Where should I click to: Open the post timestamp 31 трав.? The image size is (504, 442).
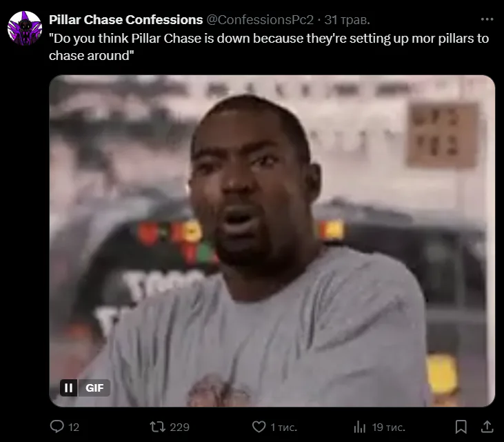(x=347, y=20)
